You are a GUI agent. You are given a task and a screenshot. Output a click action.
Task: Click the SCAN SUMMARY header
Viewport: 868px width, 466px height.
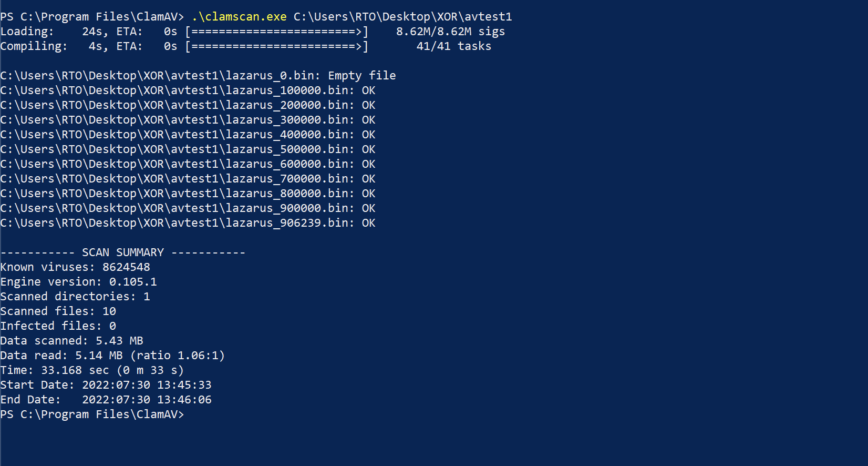click(x=123, y=252)
